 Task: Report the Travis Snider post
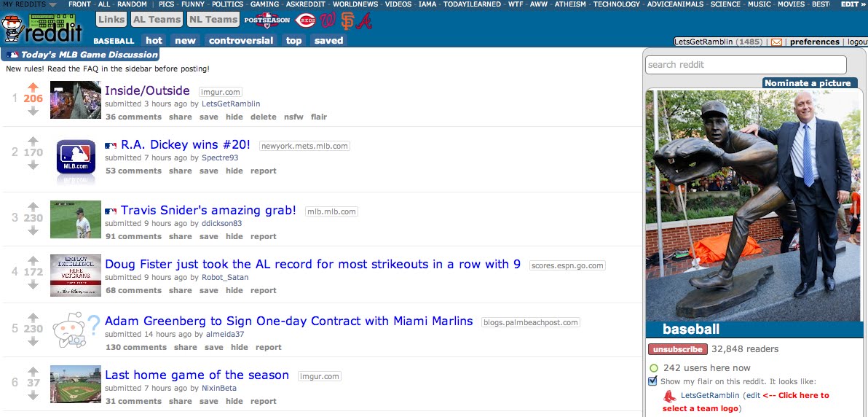coord(263,236)
